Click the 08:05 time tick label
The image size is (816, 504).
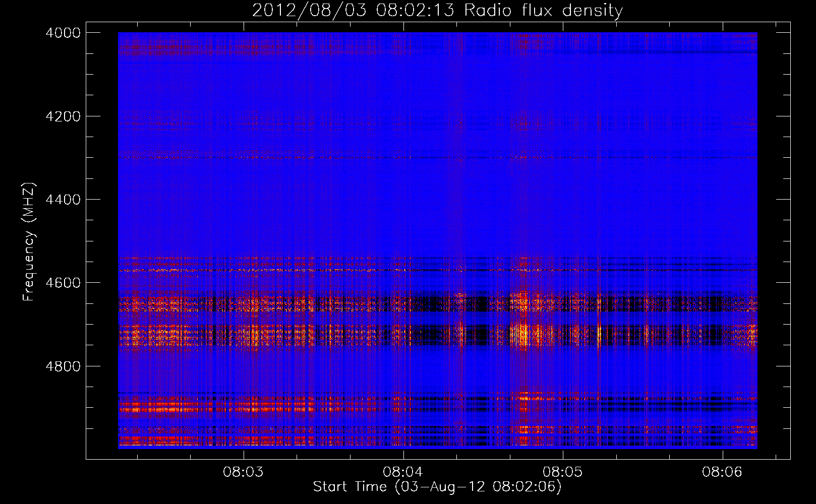(562, 472)
